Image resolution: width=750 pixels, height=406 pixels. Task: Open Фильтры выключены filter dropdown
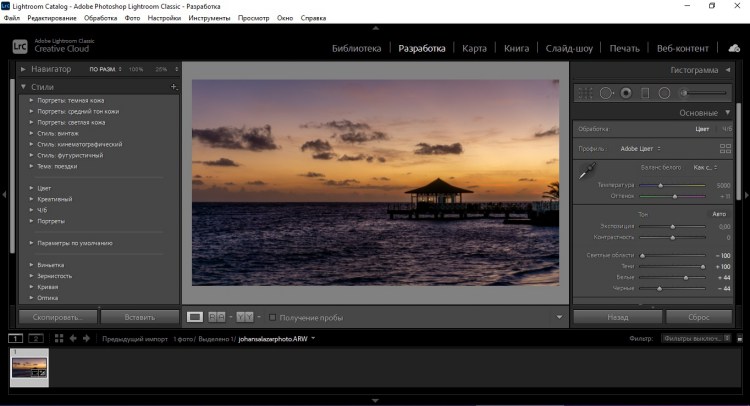[696, 339]
